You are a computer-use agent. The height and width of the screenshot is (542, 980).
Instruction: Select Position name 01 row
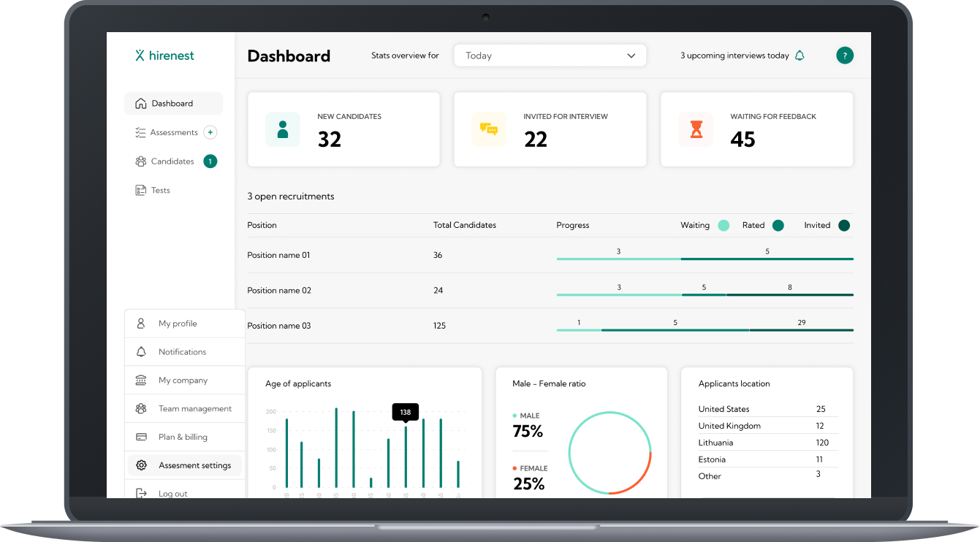coord(550,255)
